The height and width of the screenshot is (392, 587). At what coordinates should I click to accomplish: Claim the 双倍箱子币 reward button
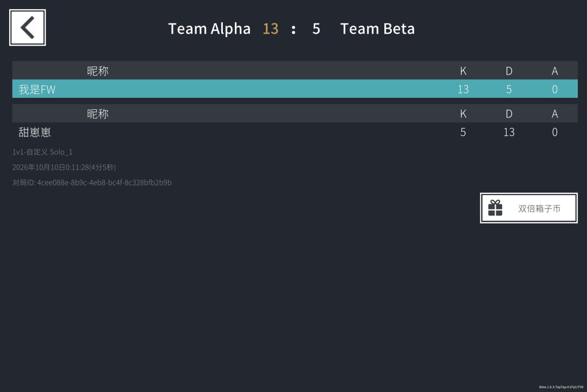pyautogui.click(x=529, y=208)
